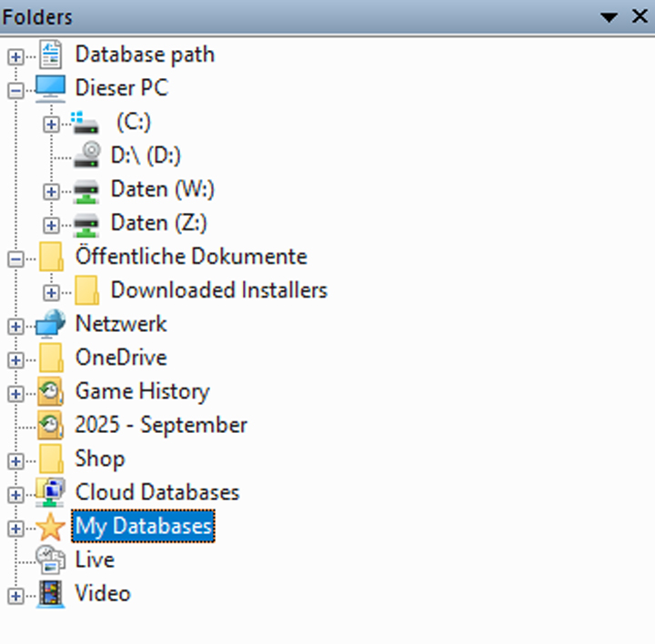Click the Database path document icon
This screenshot has width=655, height=644.
(x=51, y=55)
